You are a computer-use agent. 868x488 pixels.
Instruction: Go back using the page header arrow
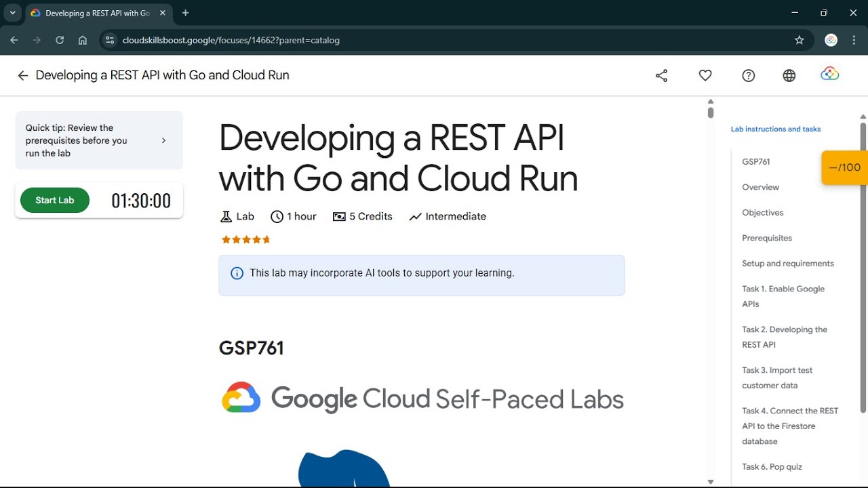tap(22, 76)
